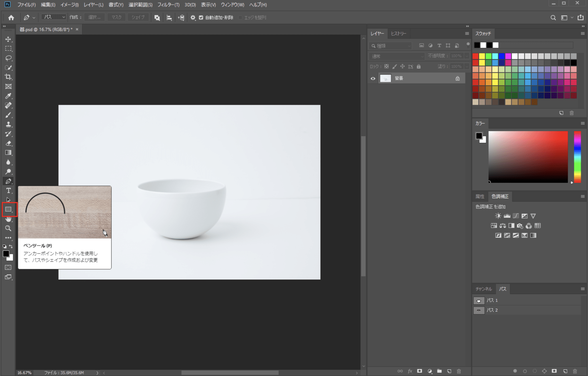Open blend mode 通常 dropdown
The width and height of the screenshot is (588, 376).
coord(397,56)
